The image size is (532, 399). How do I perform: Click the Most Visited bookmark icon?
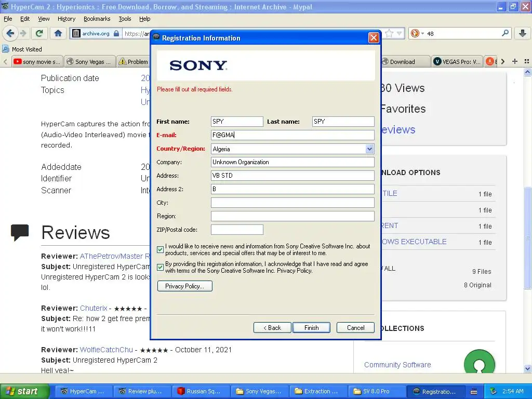5,49
